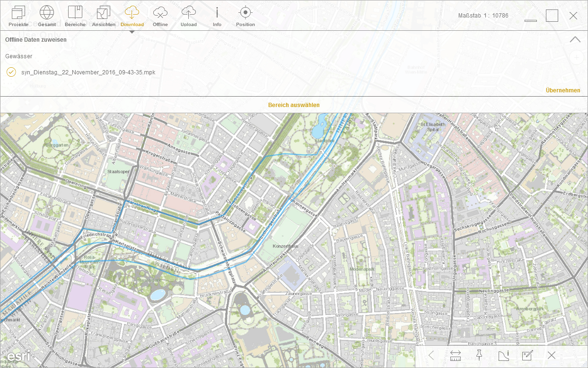Open the feature info identify tool
Viewport: 588px width, 368px height.
pyautogui.click(x=503, y=355)
